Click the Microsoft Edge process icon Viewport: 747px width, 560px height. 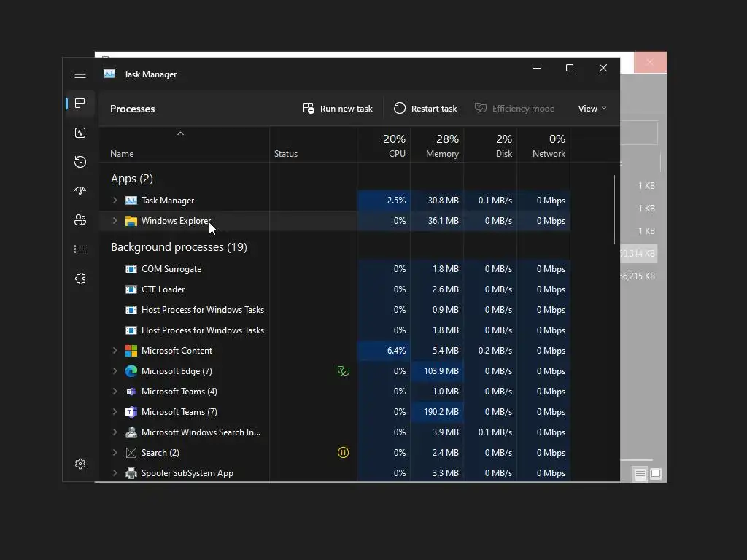[x=131, y=371]
